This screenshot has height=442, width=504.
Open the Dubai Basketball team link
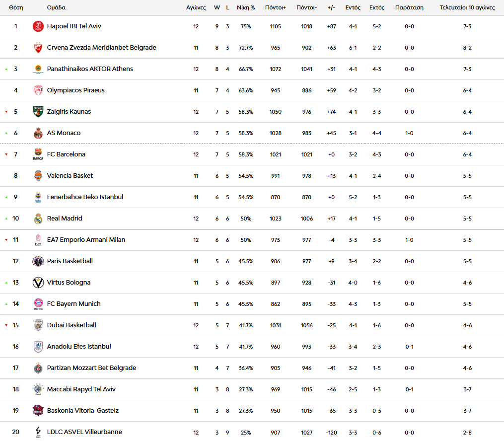click(x=72, y=325)
